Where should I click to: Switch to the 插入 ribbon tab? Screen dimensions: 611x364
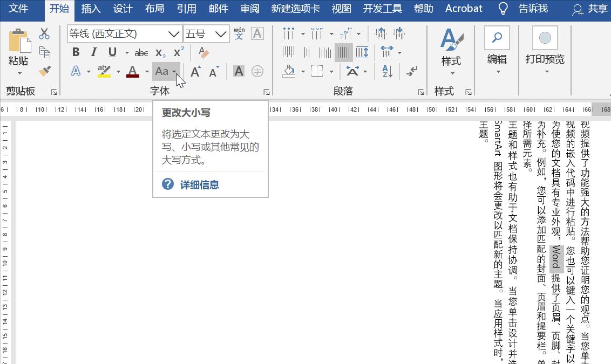tap(90, 9)
